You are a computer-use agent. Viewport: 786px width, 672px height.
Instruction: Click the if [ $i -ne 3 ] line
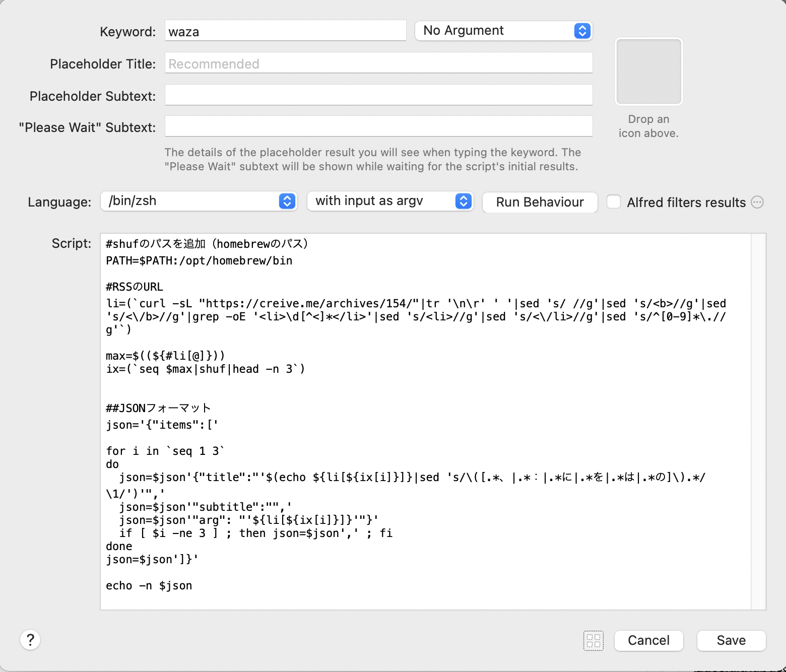(x=255, y=533)
